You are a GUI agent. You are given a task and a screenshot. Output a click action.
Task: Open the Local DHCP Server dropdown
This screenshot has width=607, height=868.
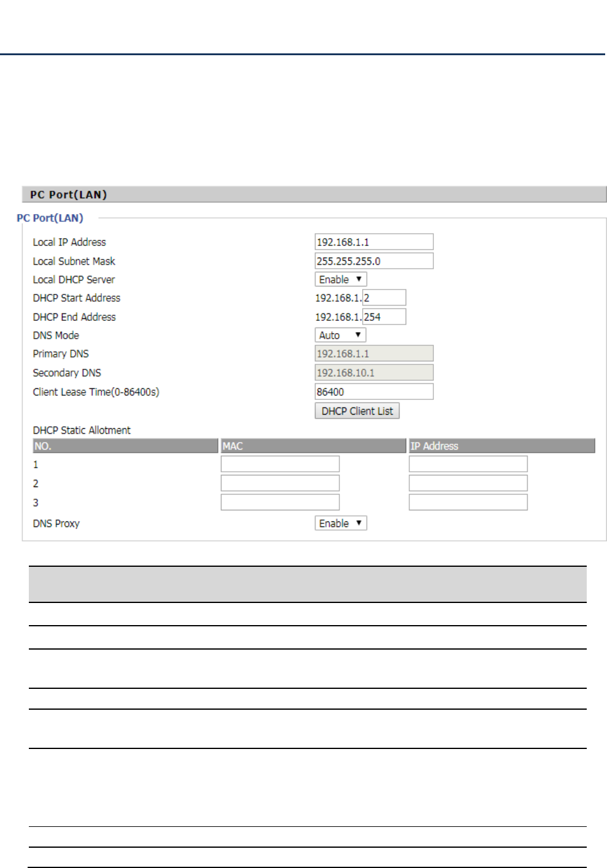click(x=341, y=279)
